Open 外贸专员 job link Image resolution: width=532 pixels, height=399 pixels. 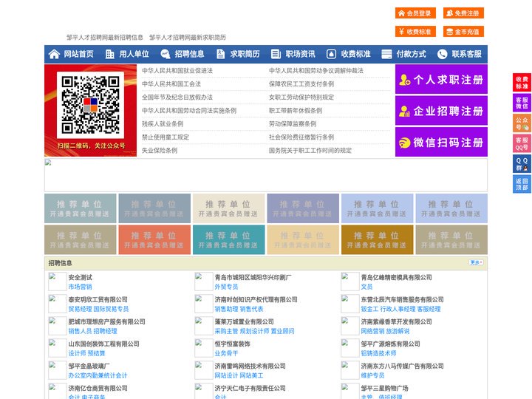click(x=226, y=287)
